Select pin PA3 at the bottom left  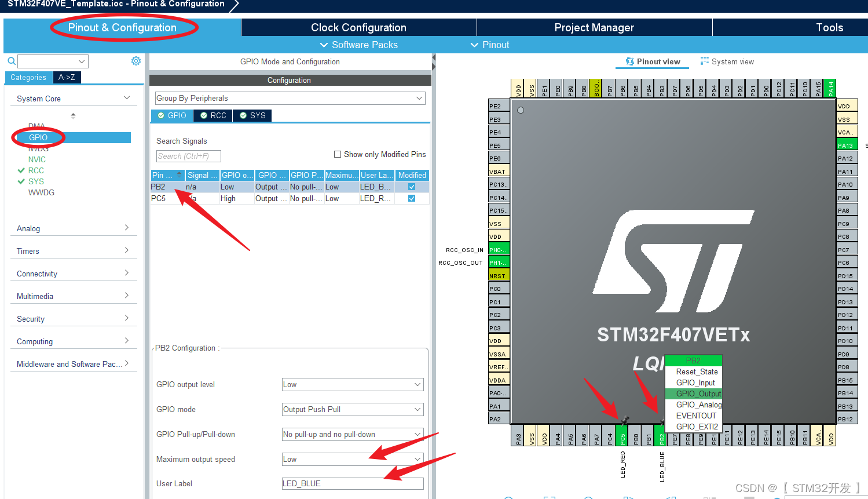518,435
